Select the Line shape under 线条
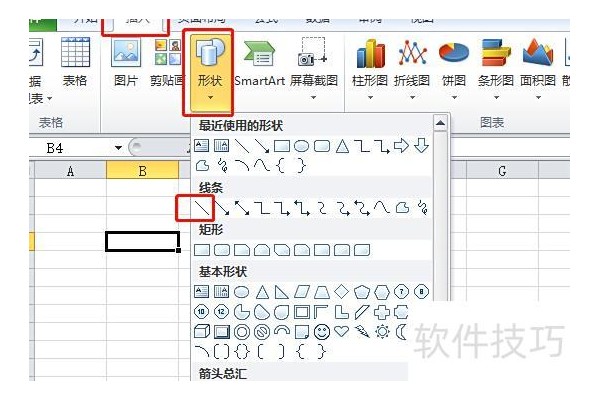This screenshot has width=600, height=400. [x=202, y=208]
